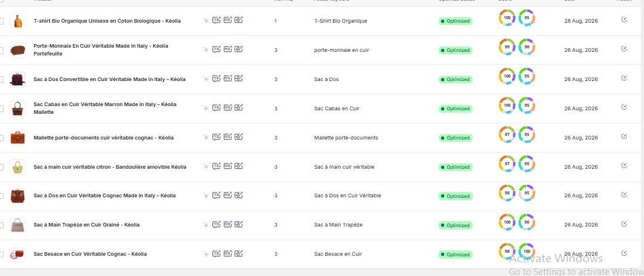This screenshot has height=276, width=644.
Task: Click focus keyword 'T-Shirt Bio Organique'
Action: point(340,21)
